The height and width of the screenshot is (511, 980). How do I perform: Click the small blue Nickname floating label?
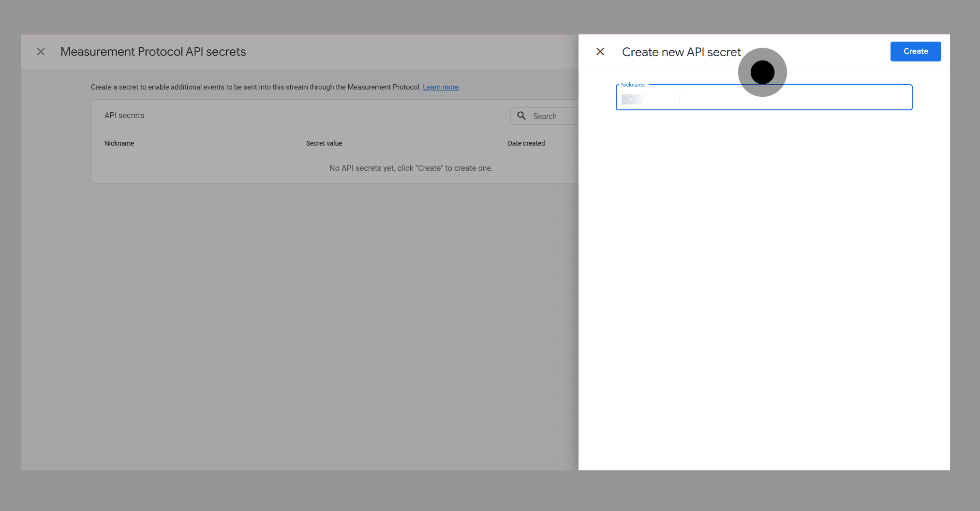click(633, 85)
